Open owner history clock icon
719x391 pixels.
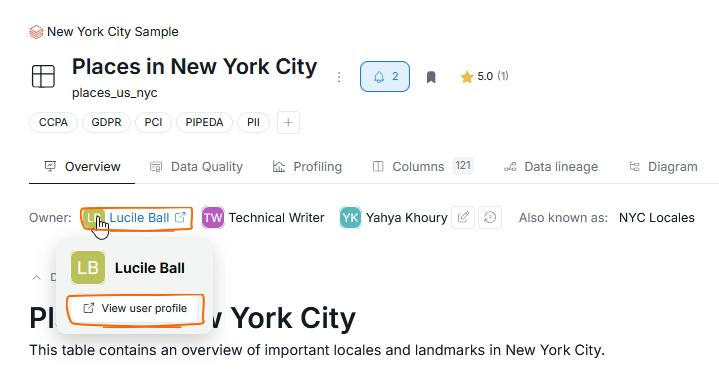pos(490,217)
